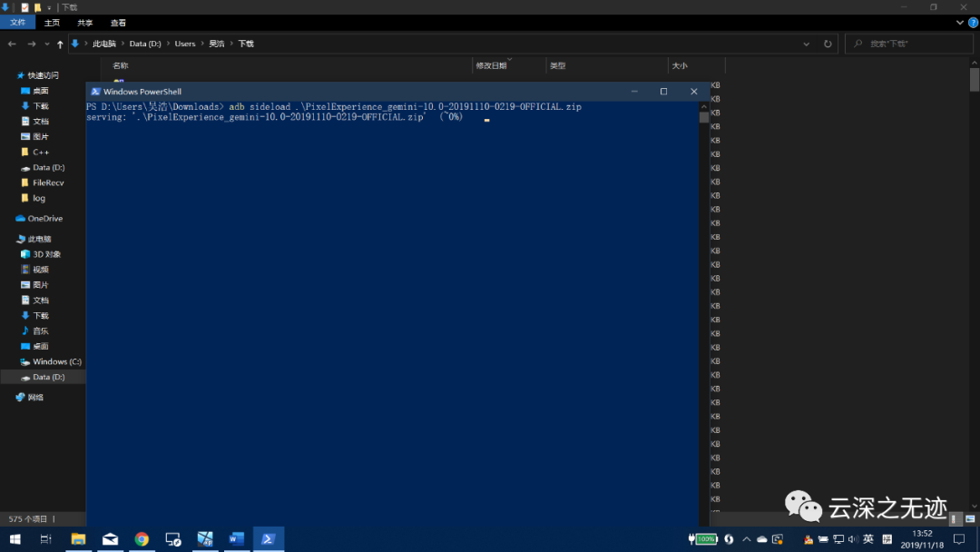Open Mail app from the taskbar
The width and height of the screenshot is (980, 552).
pos(110,539)
